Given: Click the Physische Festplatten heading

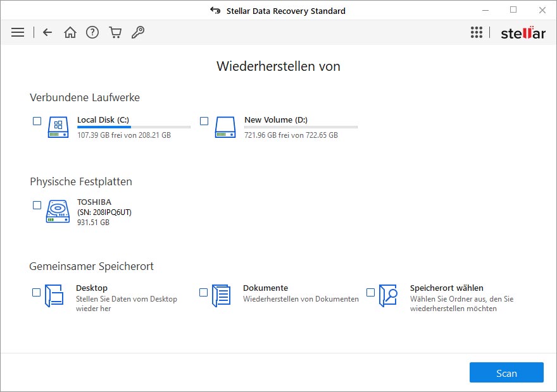Looking at the screenshot, I should pyautogui.click(x=81, y=181).
